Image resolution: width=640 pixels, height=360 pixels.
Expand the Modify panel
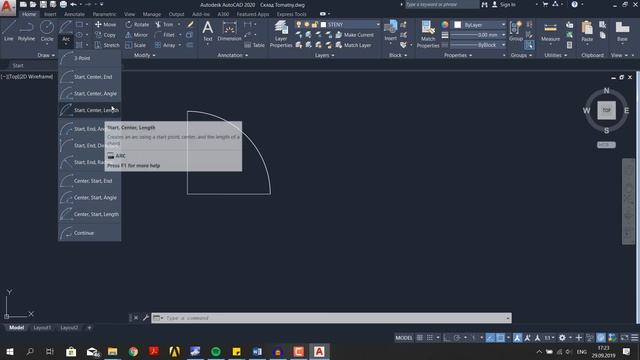(x=145, y=55)
